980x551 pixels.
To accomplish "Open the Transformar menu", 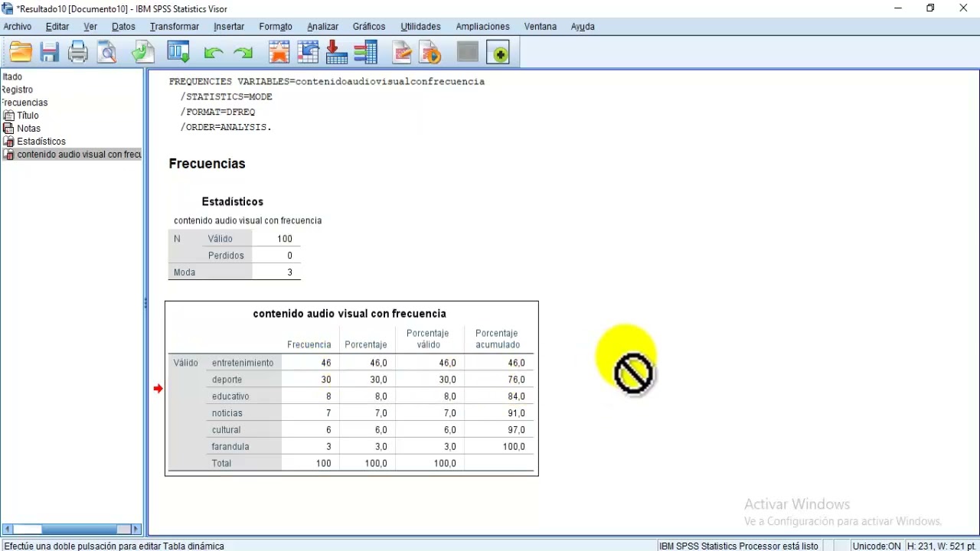I will pyautogui.click(x=175, y=26).
